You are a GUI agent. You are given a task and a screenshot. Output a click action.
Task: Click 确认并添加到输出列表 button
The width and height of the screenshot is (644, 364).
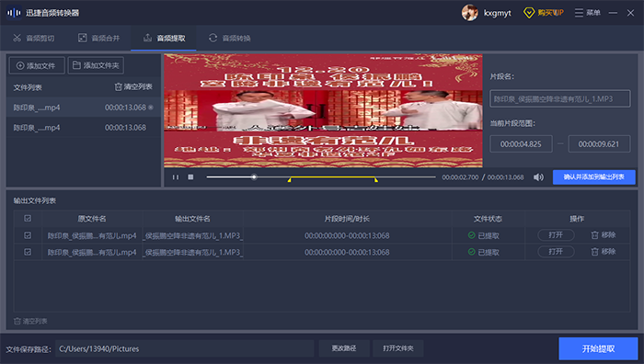coord(594,177)
